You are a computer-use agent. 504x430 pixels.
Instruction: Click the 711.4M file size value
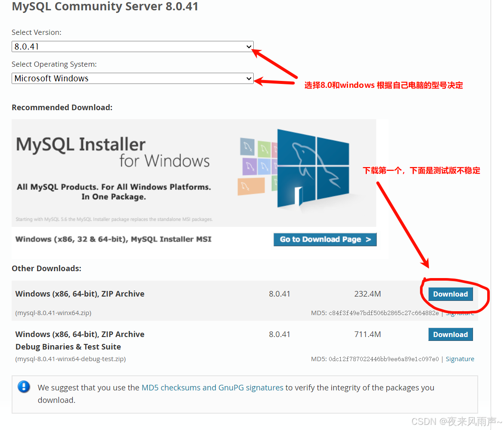(367, 334)
